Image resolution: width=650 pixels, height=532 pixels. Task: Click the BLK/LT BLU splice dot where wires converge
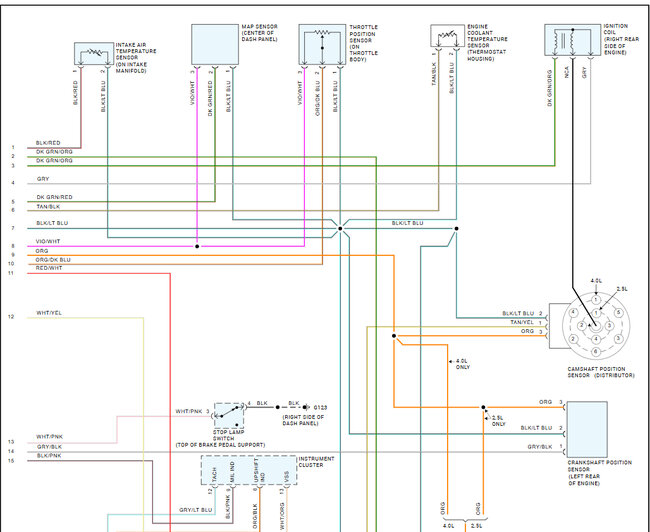tap(340, 228)
